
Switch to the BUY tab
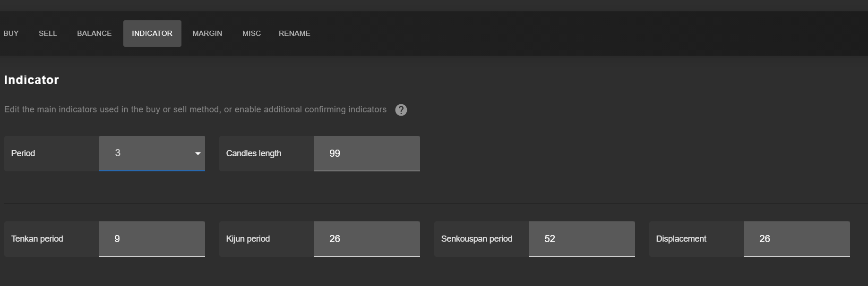tap(11, 34)
